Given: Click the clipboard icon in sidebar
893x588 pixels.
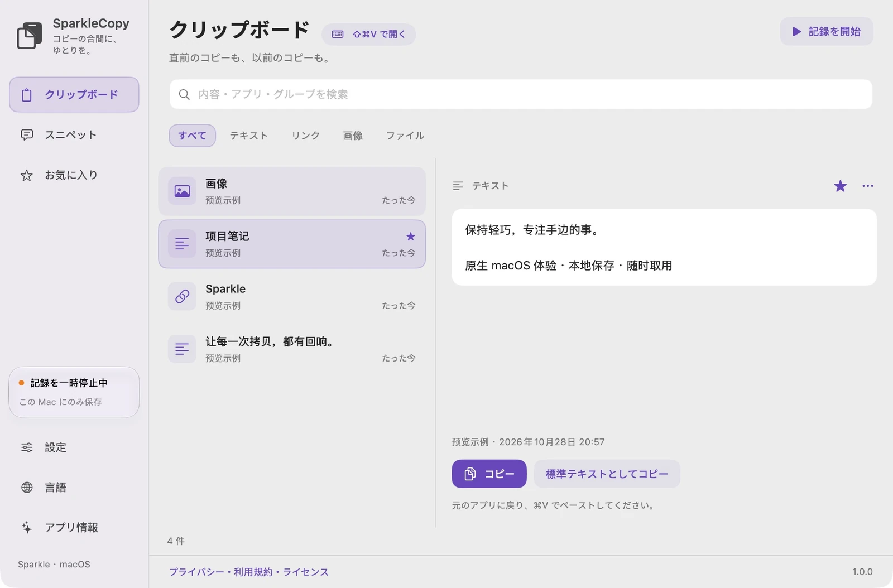Looking at the screenshot, I should 27,95.
